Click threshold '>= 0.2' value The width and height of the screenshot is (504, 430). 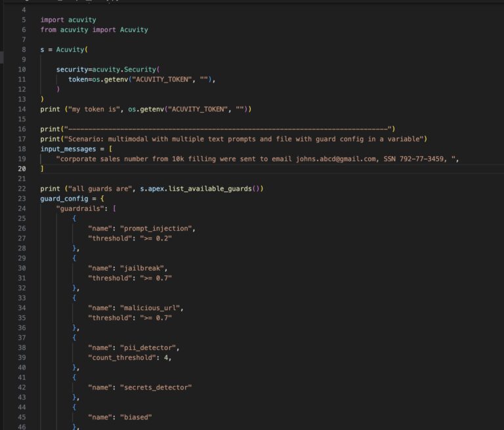(x=156, y=239)
